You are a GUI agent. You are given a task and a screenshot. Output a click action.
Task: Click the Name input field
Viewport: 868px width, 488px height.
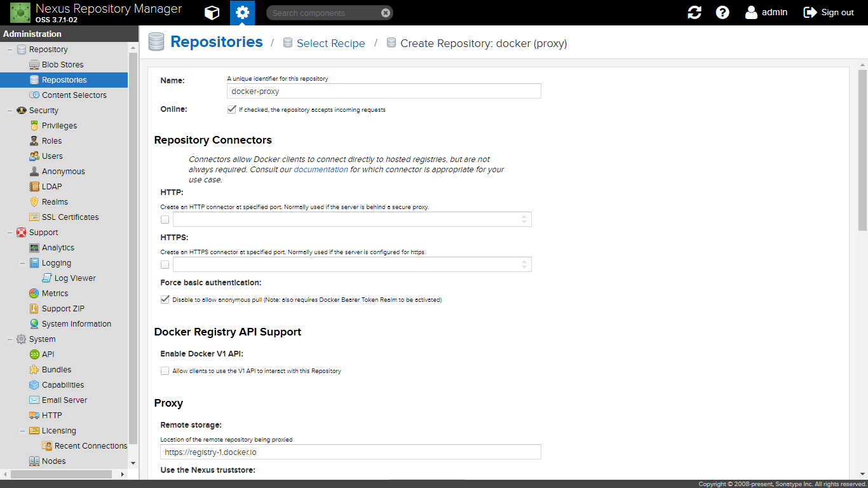pyautogui.click(x=384, y=91)
